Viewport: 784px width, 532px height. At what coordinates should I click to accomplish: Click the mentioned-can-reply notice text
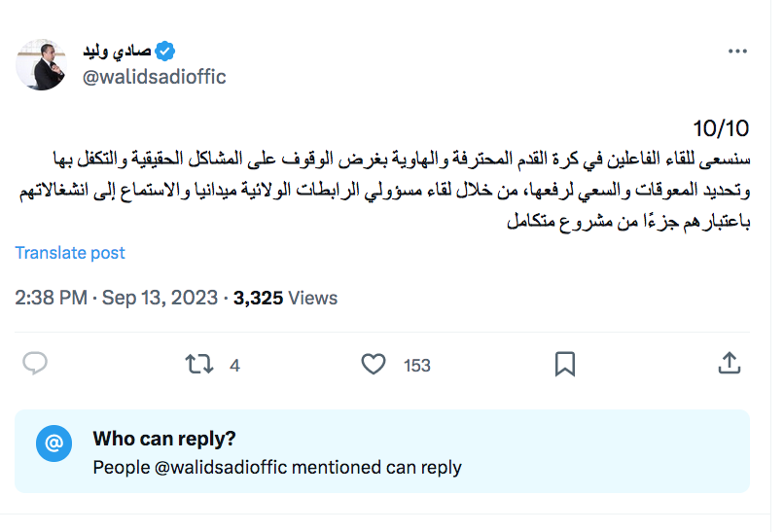coord(277,467)
